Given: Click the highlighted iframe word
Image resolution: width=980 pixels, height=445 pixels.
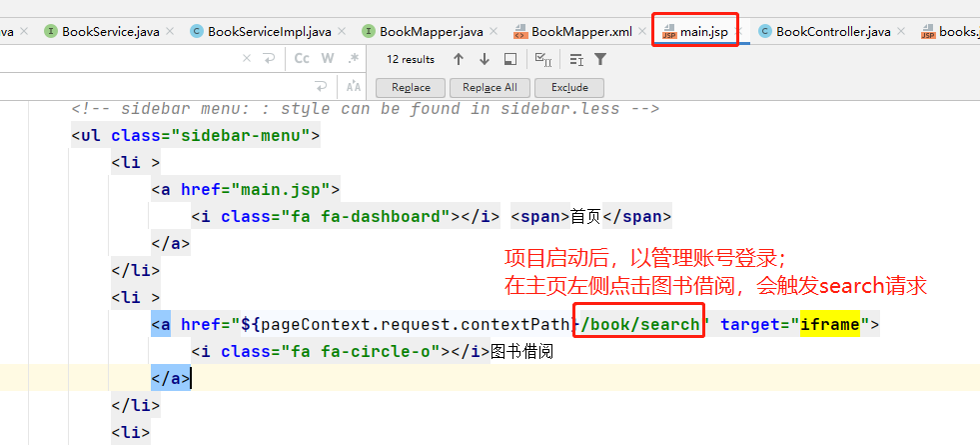Looking at the screenshot, I should pyautogui.click(x=830, y=324).
